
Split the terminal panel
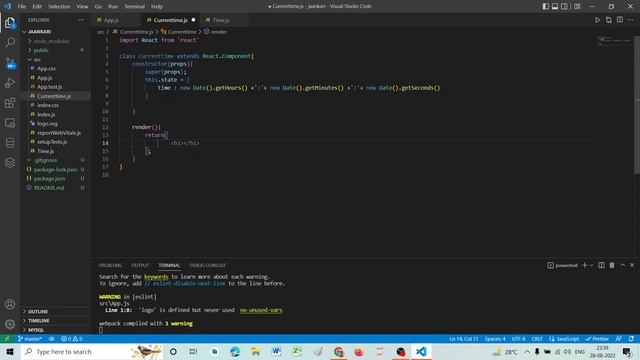[x=601, y=265]
